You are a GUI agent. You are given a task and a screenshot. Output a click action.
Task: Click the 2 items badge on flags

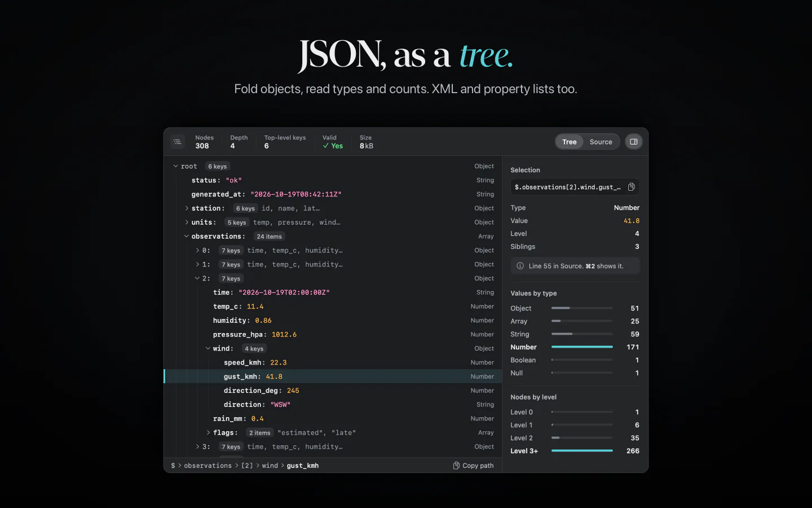[260, 433]
